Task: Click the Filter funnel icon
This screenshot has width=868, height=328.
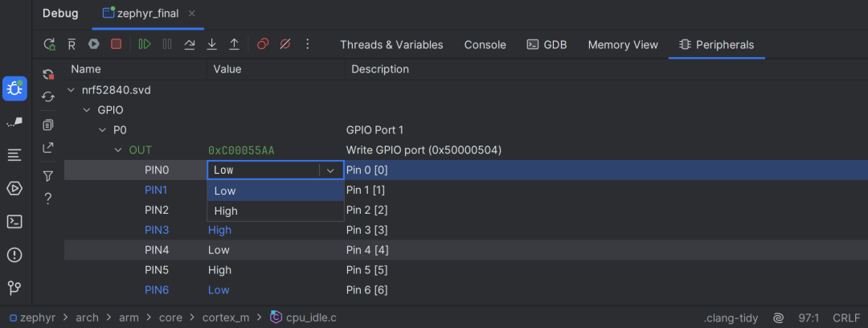Action: [48, 176]
